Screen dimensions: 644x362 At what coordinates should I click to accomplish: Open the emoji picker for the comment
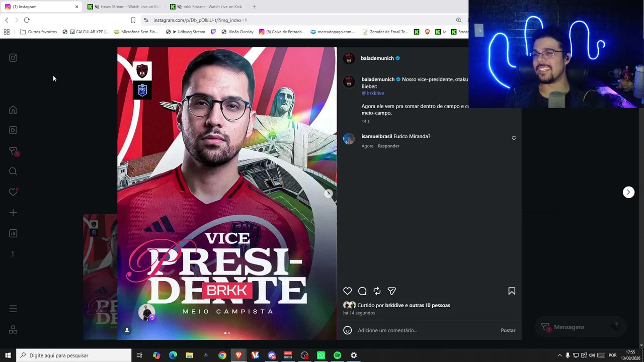347,330
